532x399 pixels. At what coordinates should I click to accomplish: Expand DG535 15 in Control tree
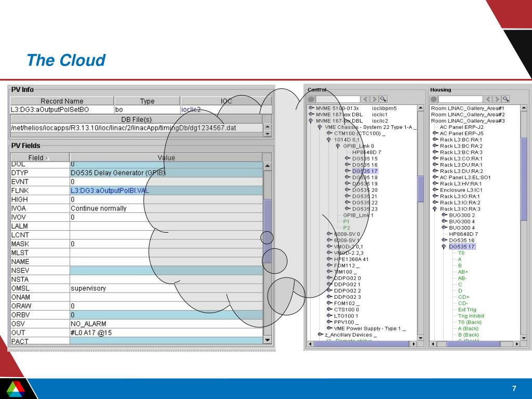[x=347, y=158]
